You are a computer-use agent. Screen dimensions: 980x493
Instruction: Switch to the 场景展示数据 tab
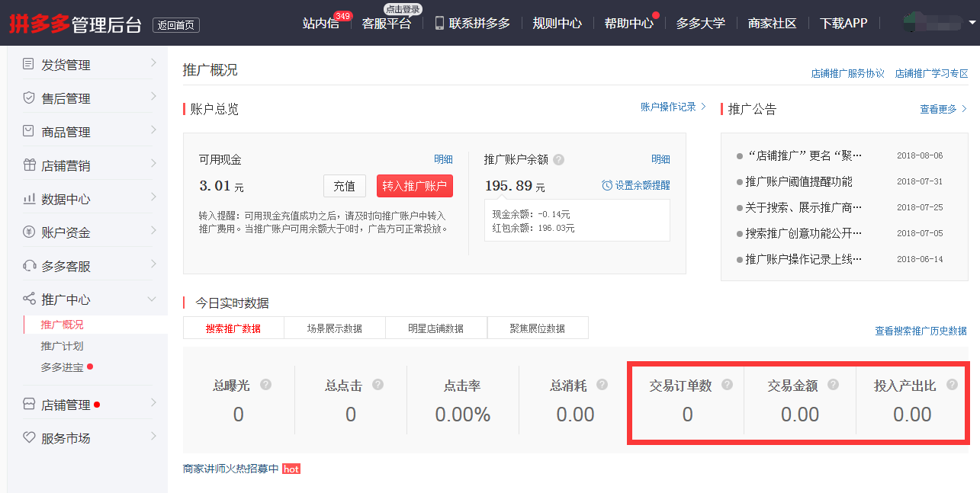coord(335,328)
